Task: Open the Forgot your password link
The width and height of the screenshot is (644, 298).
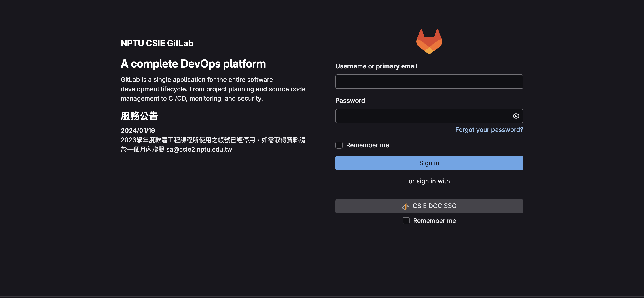Action: coord(489,130)
